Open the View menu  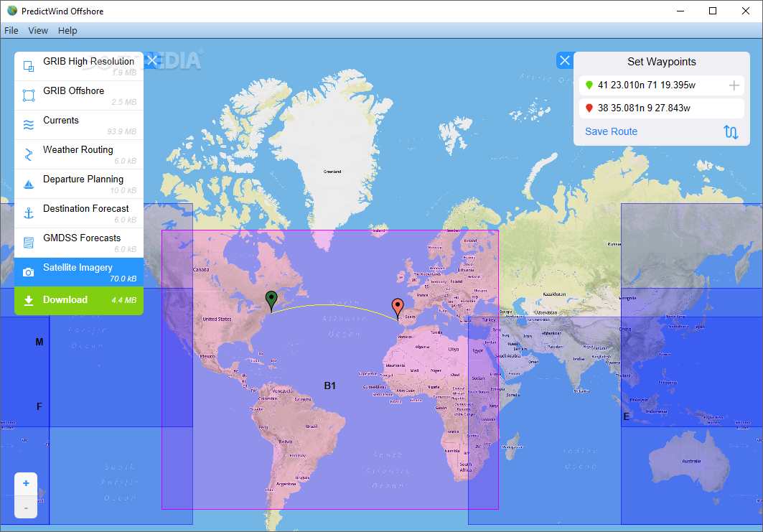pyautogui.click(x=38, y=31)
